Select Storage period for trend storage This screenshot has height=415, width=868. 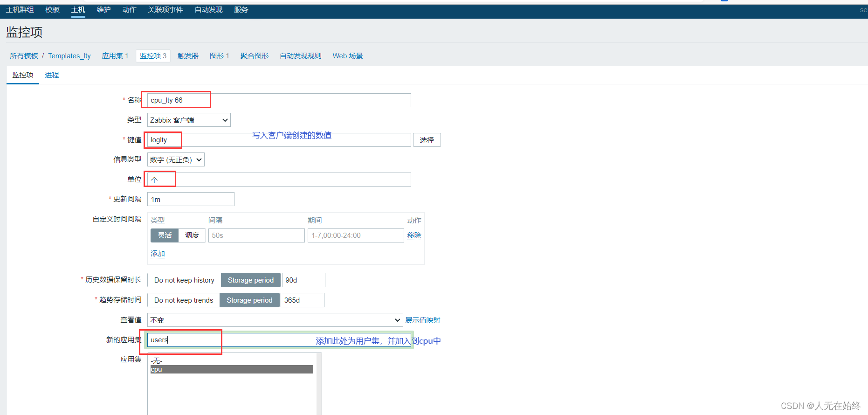(249, 300)
